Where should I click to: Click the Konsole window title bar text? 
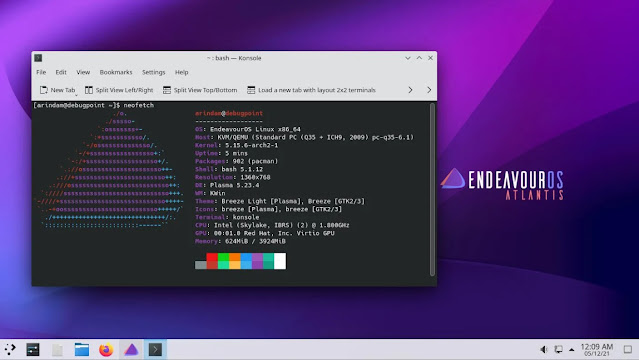tap(234, 58)
